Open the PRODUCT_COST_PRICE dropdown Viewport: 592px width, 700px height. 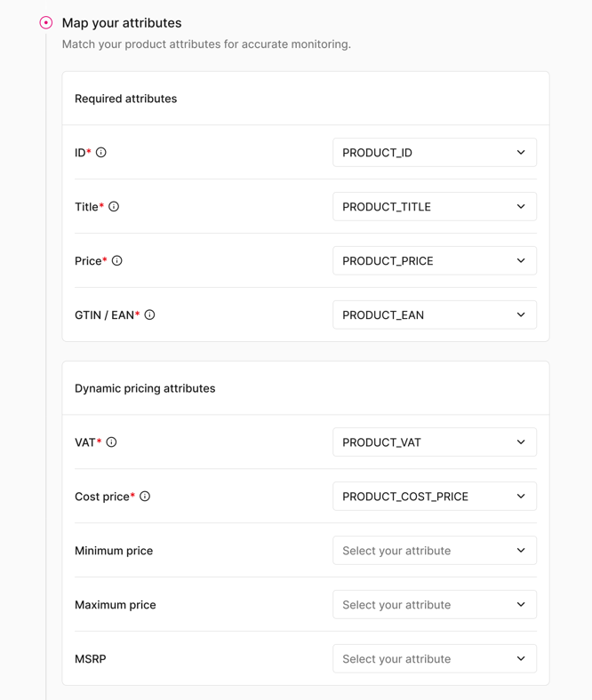(x=435, y=496)
